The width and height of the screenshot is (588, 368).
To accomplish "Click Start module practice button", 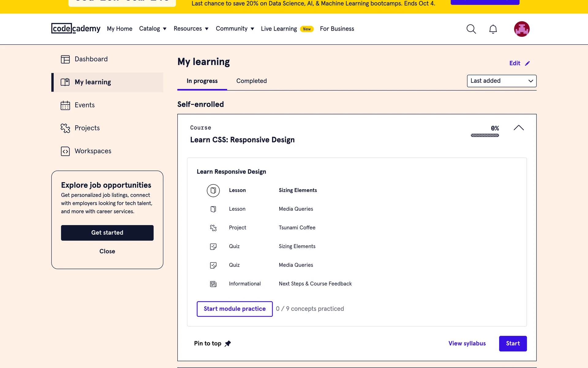I will pyautogui.click(x=235, y=309).
